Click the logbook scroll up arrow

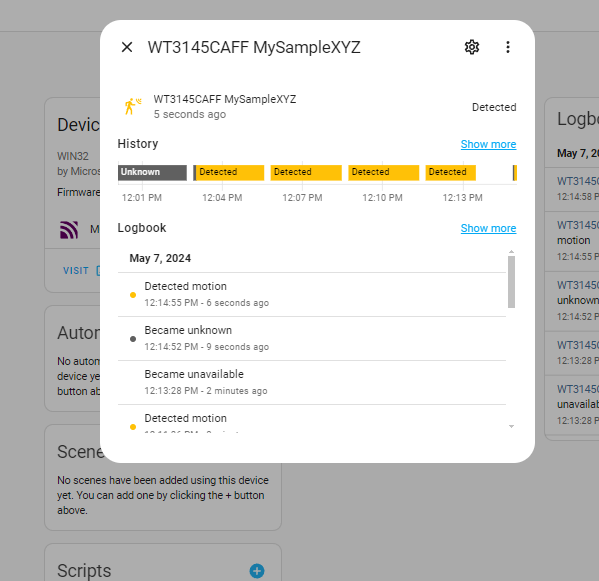pyautogui.click(x=511, y=252)
